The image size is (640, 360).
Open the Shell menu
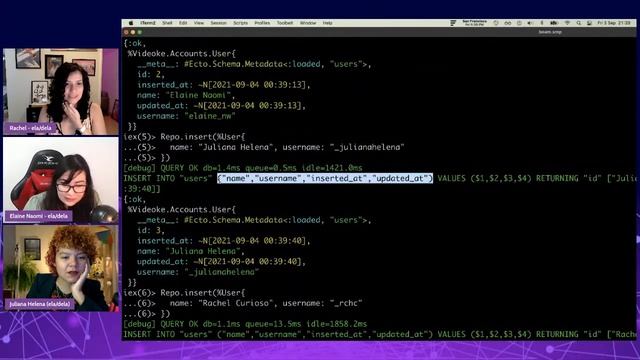coord(167,23)
